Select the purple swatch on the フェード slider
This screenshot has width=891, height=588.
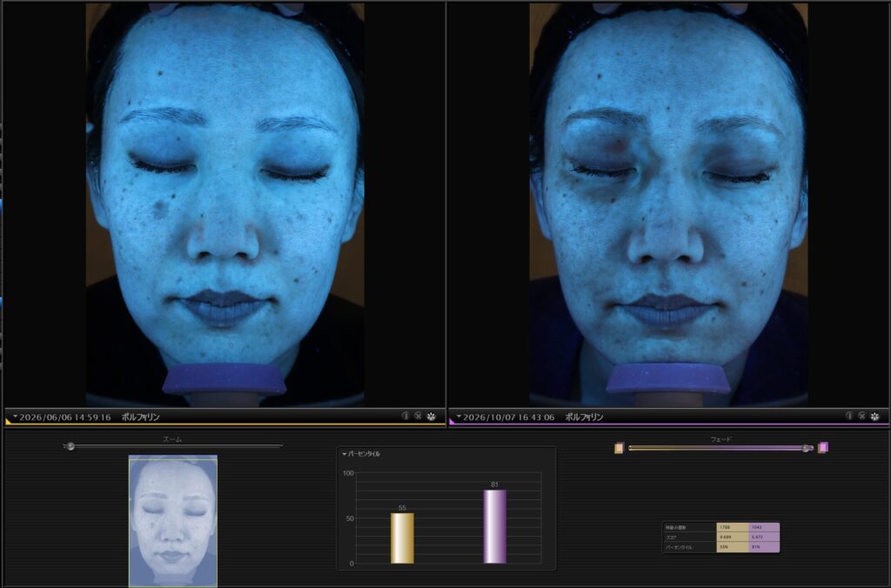823,448
